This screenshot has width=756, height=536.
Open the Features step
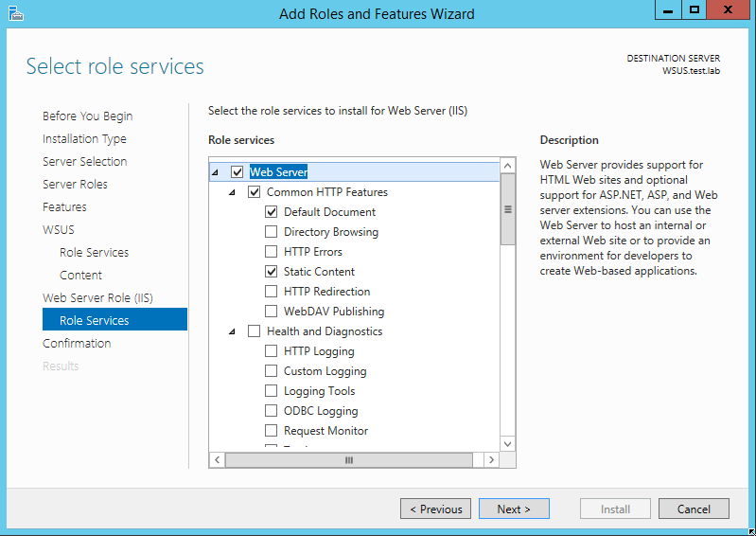[64, 207]
